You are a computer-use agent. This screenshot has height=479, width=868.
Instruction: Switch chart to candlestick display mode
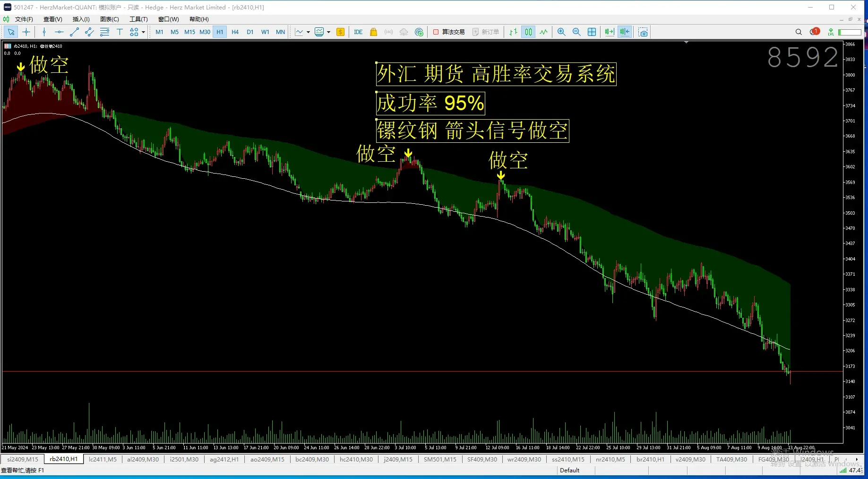click(528, 32)
